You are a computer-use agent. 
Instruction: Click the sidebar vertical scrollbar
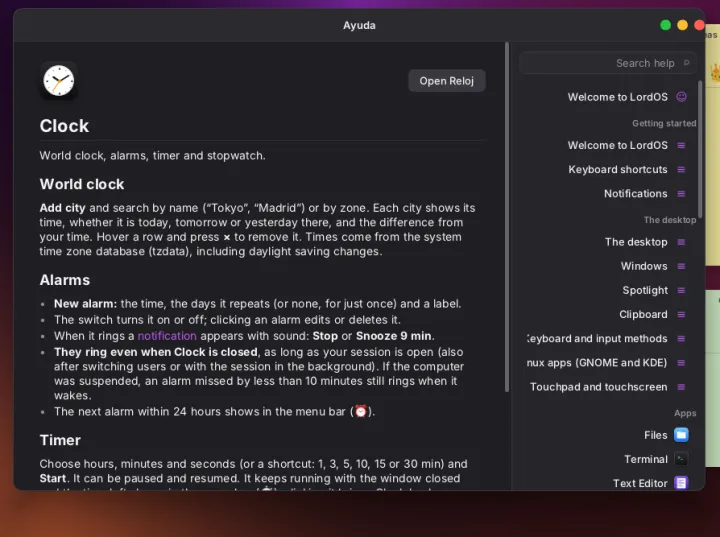click(700, 149)
